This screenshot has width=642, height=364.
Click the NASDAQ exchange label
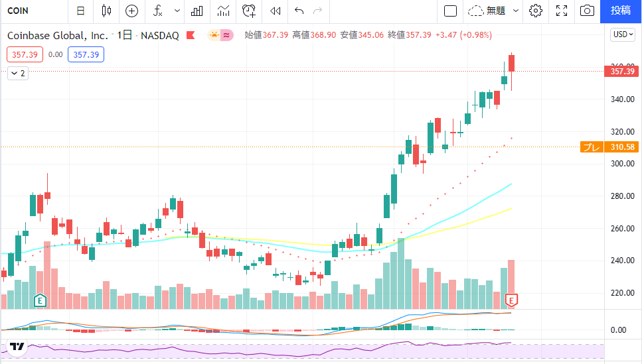[x=160, y=36]
